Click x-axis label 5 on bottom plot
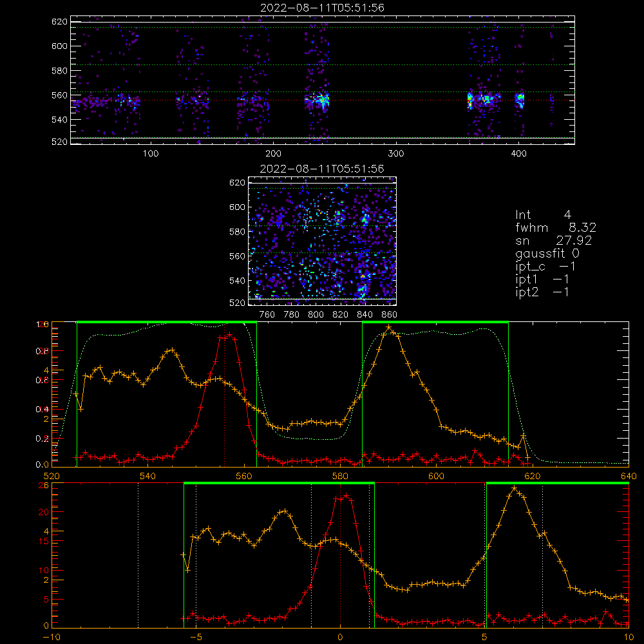 click(484, 638)
